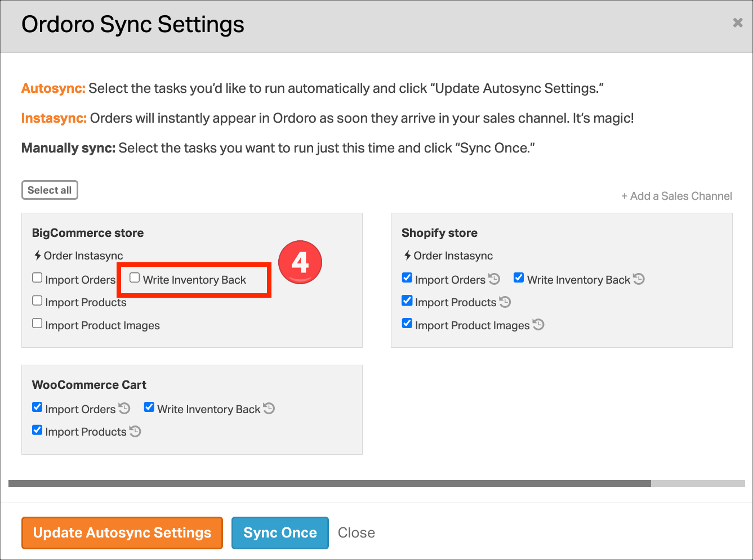Click the BigCommerce store heading
This screenshot has height=560, width=753.
[88, 233]
